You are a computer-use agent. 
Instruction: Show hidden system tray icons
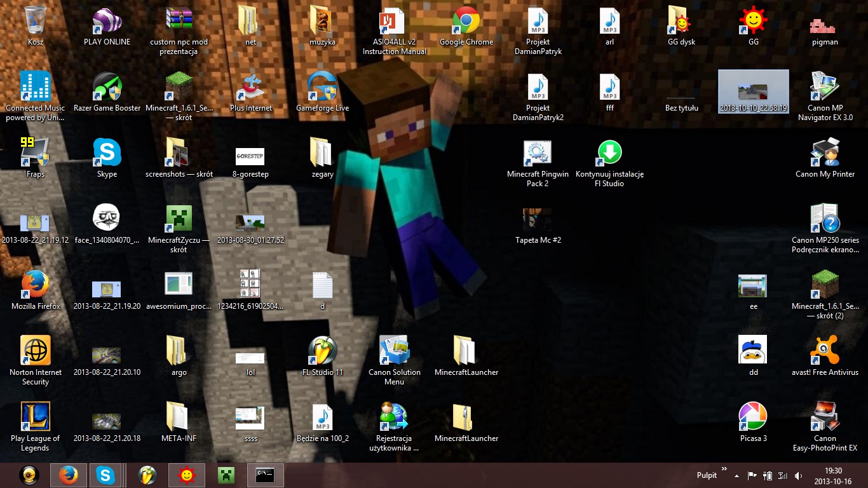click(x=736, y=475)
